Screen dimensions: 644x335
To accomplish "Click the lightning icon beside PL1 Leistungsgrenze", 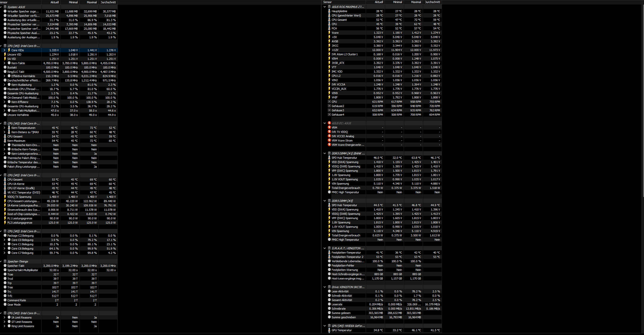I will (x=5, y=218).
